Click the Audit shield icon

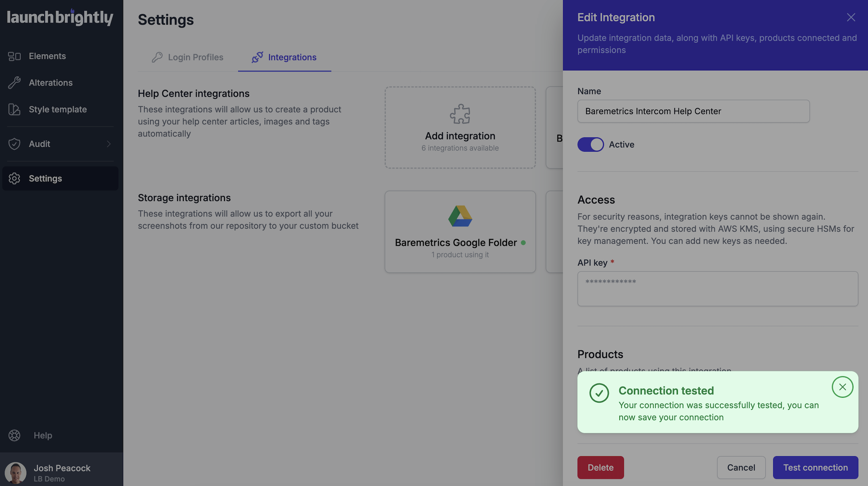click(x=14, y=144)
